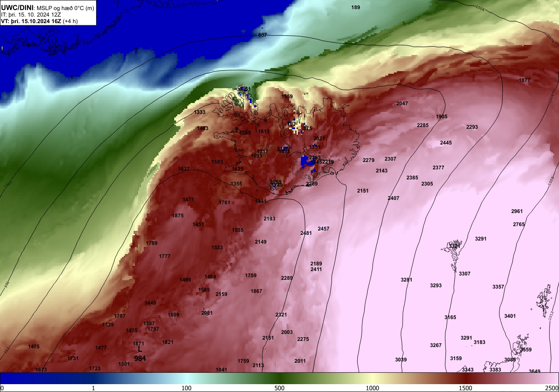
Task: Click the 2377 height value
Action: [438, 168]
